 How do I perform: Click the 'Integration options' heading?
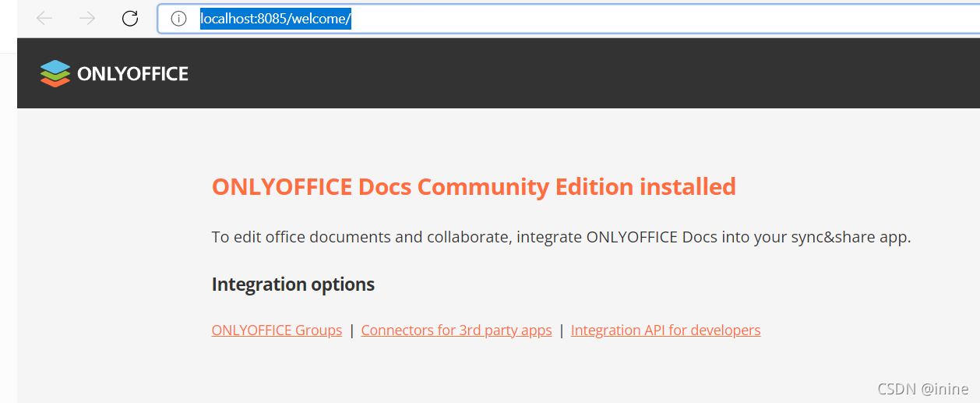click(293, 285)
